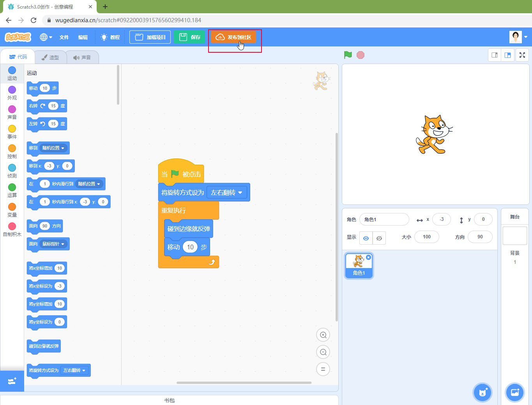This screenshot has width=532, height=405.
Task: Click the choose a backdrop button
Action: (515, 392)
